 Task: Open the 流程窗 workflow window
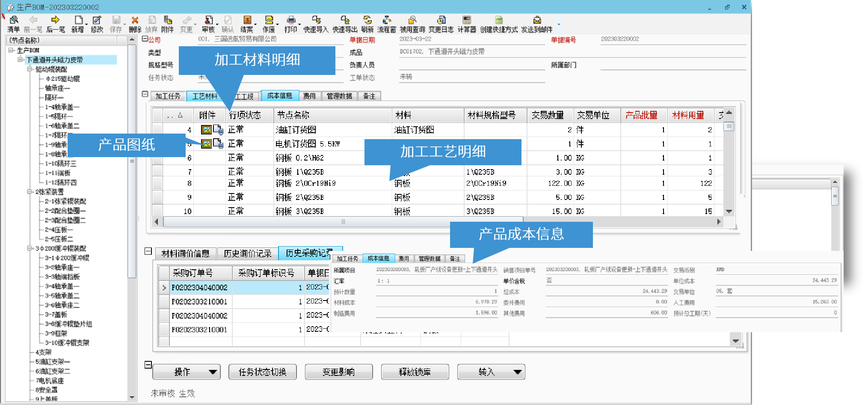pyautogui.click(x=387, y=20)
